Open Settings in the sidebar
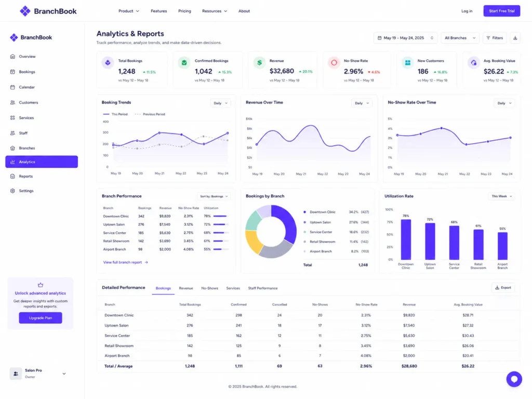Viewport: 532px width, 399px height. [26, 191]
